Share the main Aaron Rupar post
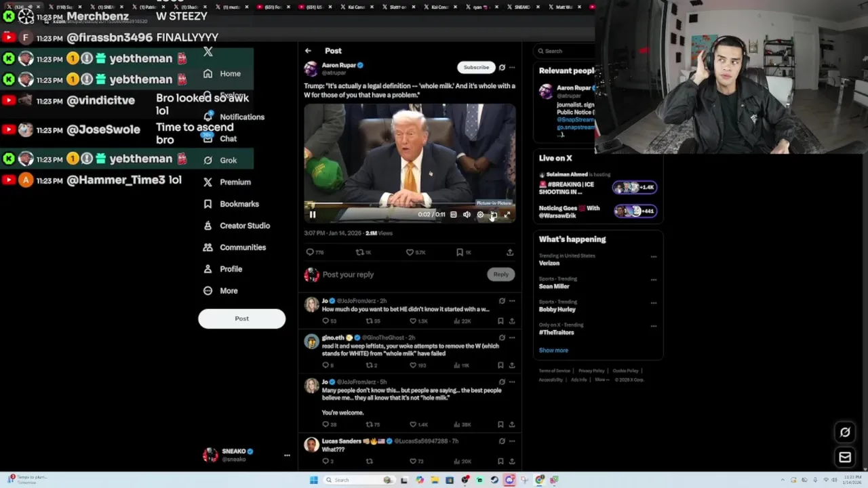Viewport: 868px width, 488px height. (510, 252)
